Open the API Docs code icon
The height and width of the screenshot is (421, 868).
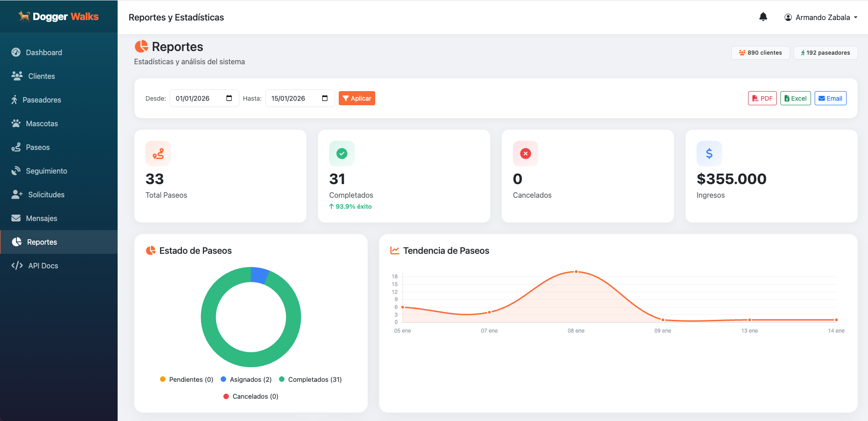coord(16,266)
